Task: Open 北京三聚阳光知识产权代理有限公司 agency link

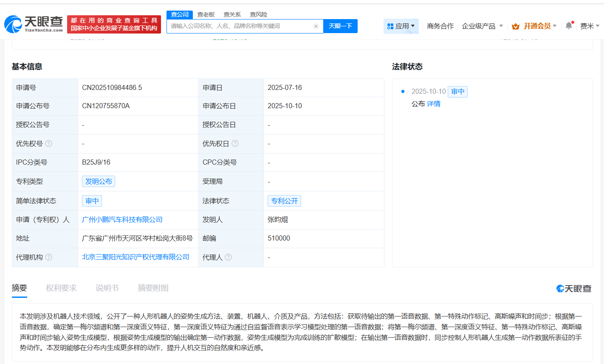Action: (x=135, y=257)
